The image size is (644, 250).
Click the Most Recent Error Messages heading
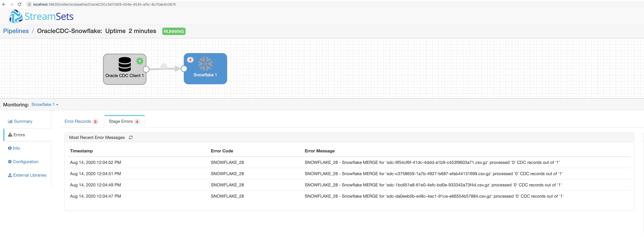(x=97, y=137)
